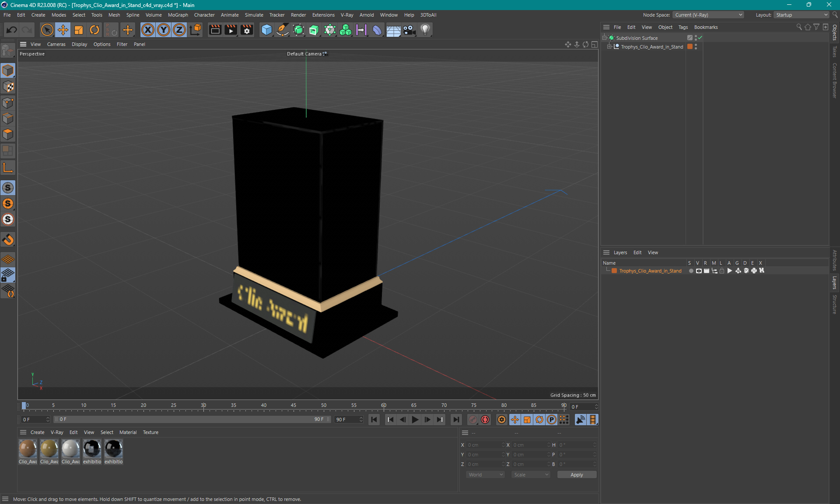Open the Object Manager hamburger menu
The image size is (840, 504).
click(x=606, y=27)
